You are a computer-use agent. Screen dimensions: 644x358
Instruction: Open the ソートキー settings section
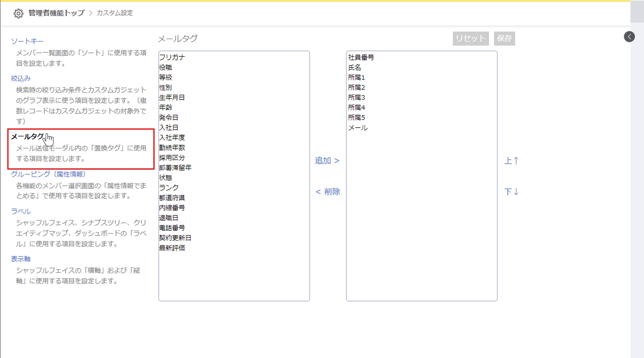coord(27,41)
